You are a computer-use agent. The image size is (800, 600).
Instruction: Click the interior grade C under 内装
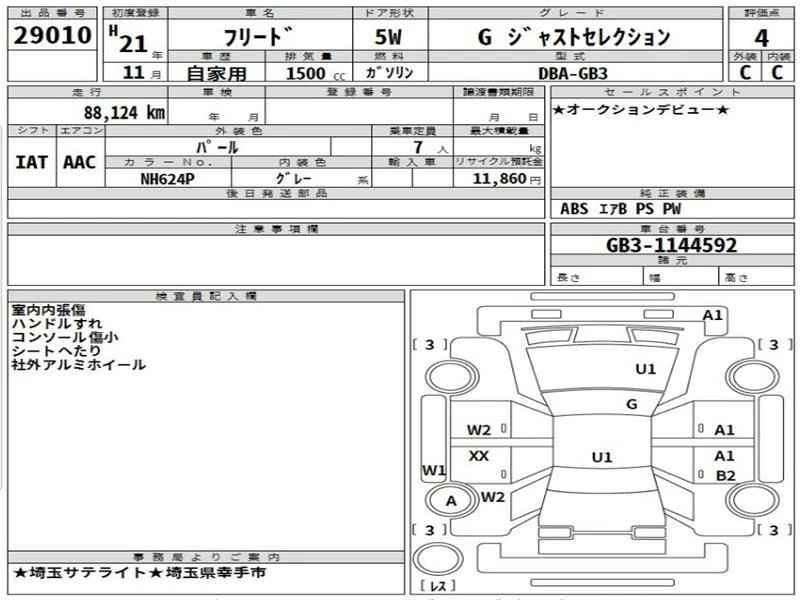coord(777,72)
